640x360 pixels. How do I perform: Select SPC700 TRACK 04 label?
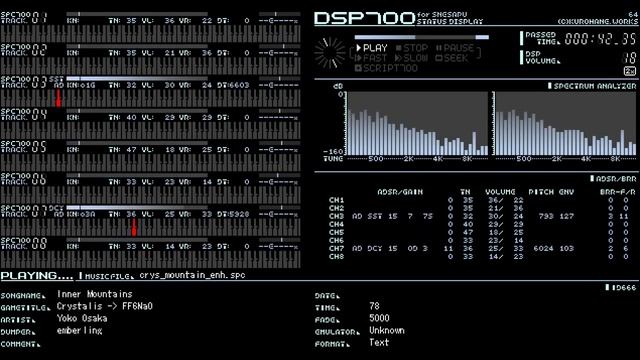coord(24,114)
